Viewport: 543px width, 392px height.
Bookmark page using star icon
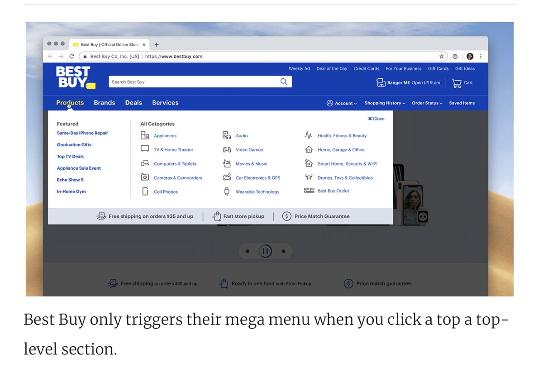(x=442, y=57)
